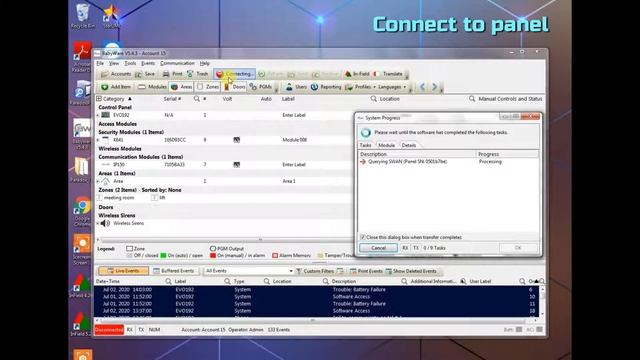Viewport: 640px width, 360px height.
Task: Click the Location column search icon
Action: coord(373,99)
